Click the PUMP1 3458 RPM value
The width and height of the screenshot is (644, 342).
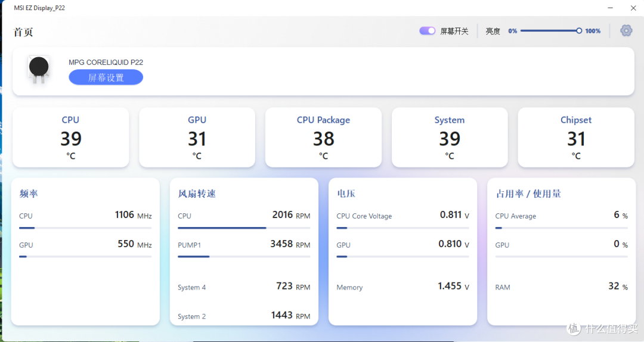290,244
